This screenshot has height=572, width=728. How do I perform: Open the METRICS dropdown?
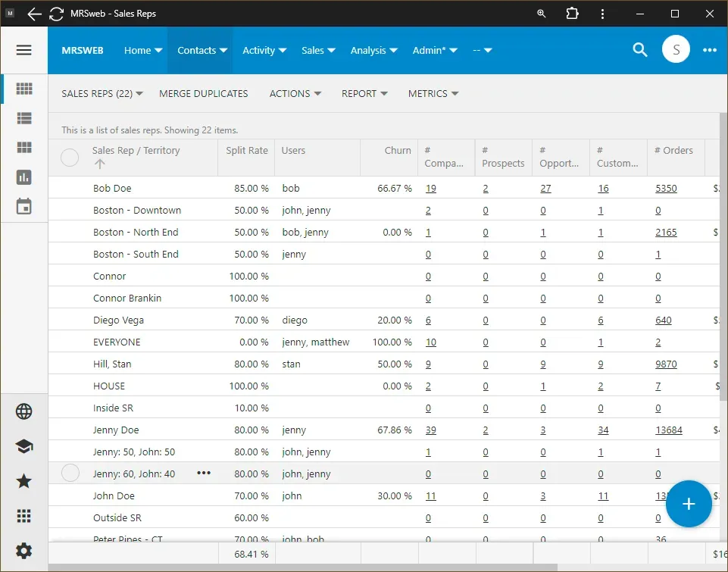click(x=433, y=94)
